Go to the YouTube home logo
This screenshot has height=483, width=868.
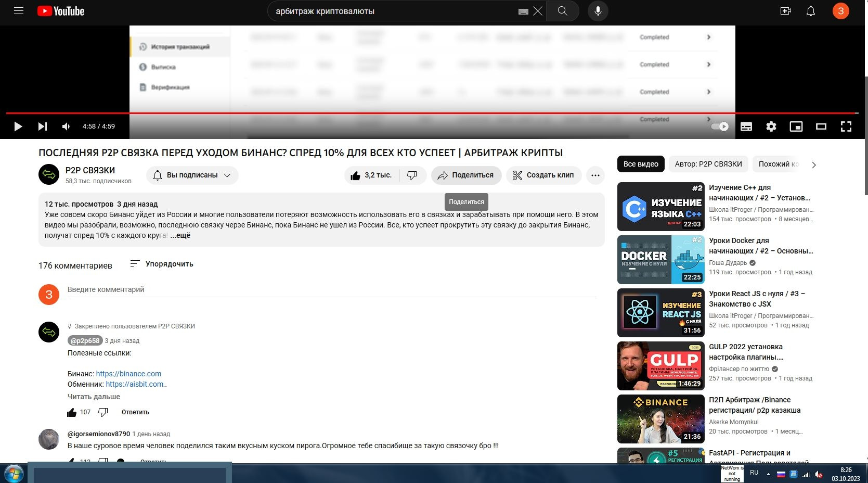click(61, 11)
